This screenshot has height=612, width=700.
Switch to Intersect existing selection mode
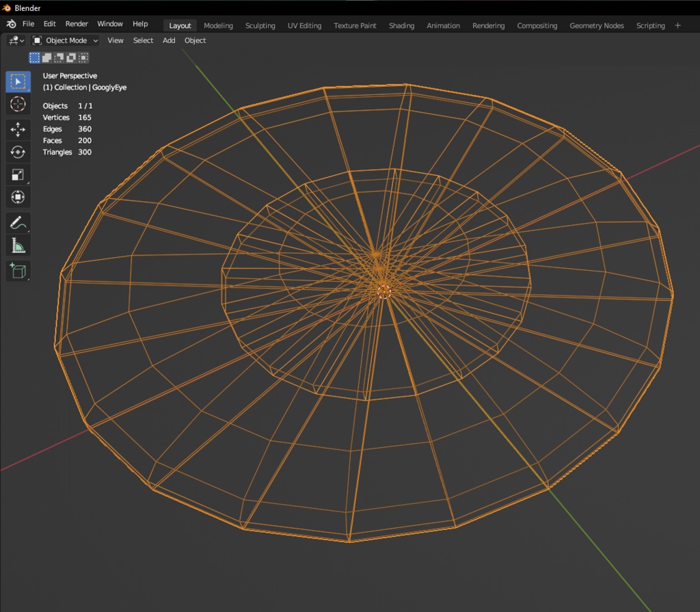pos(83,58)
